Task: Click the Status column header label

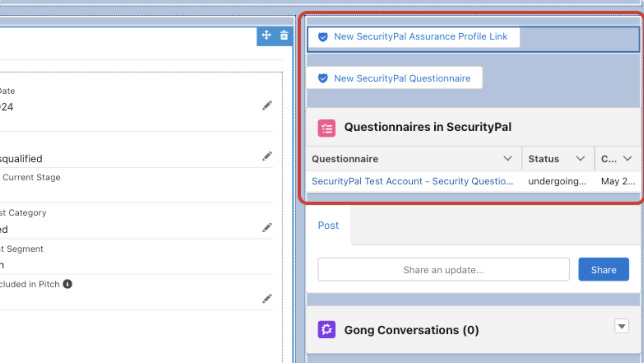Action: [544, 159]
